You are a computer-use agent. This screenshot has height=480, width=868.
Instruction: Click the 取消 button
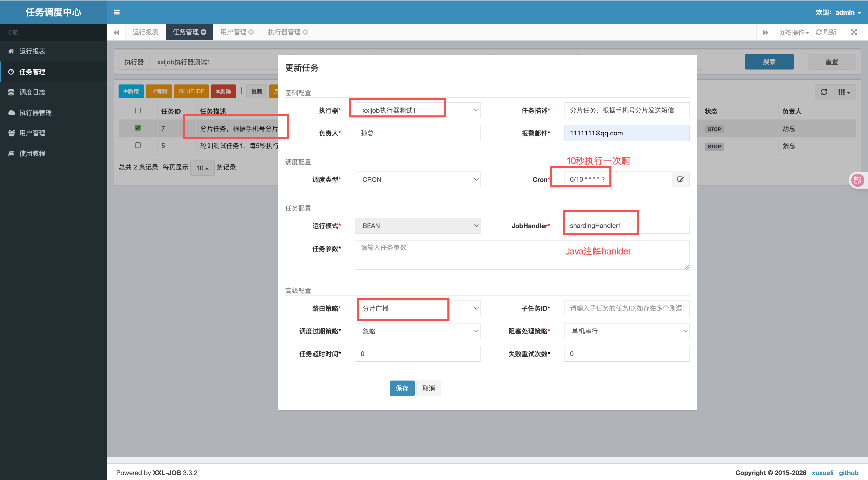tap(428, 388)
